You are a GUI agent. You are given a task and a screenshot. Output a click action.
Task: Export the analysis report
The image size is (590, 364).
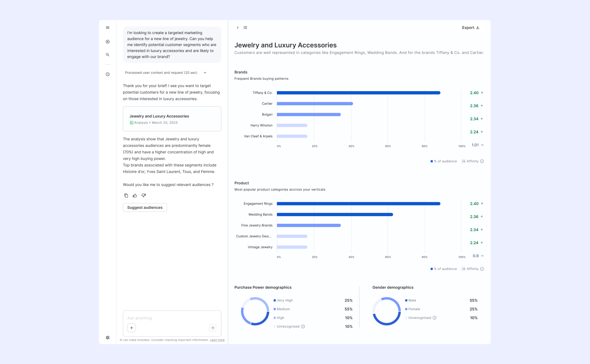point(470,28)
